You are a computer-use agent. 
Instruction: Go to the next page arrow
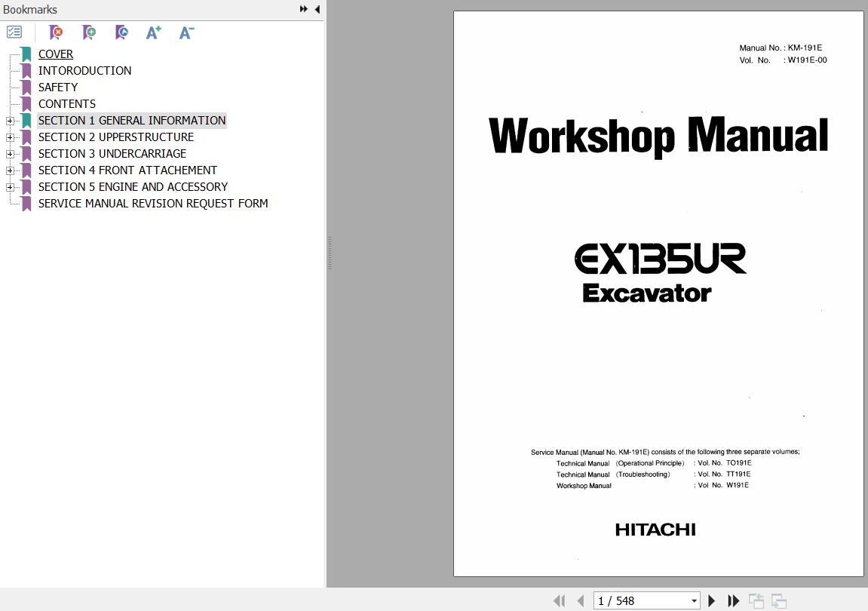pos(711,600)
